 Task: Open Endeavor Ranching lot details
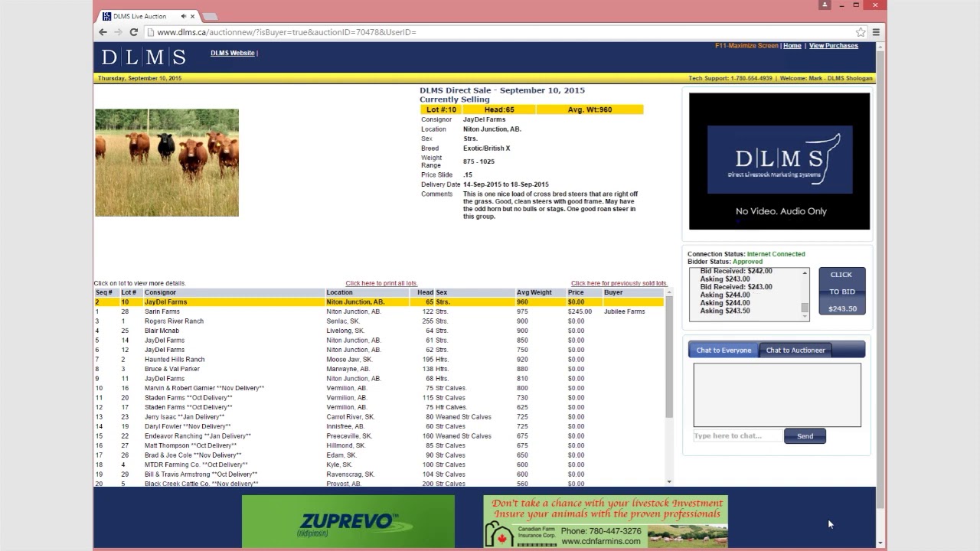pyautogui.click(x=379, y=436)
